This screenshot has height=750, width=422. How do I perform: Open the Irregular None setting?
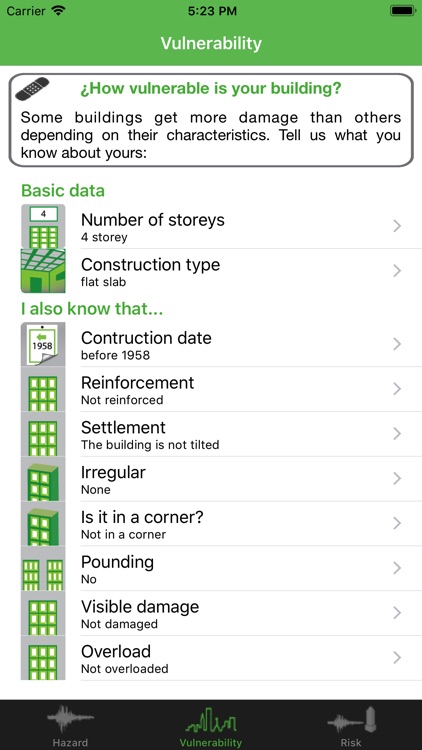[222, 479]
